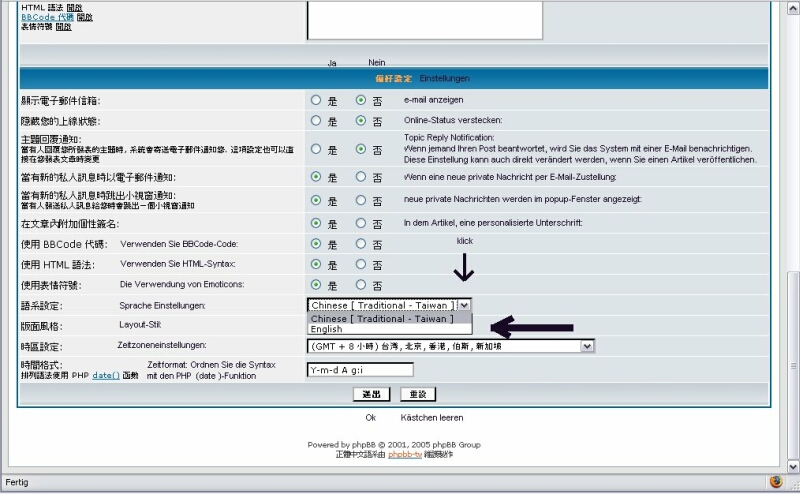The image size is (800, 494).
Task: Follow the phpbb-tw link in footer
Action: click(401, 454)
